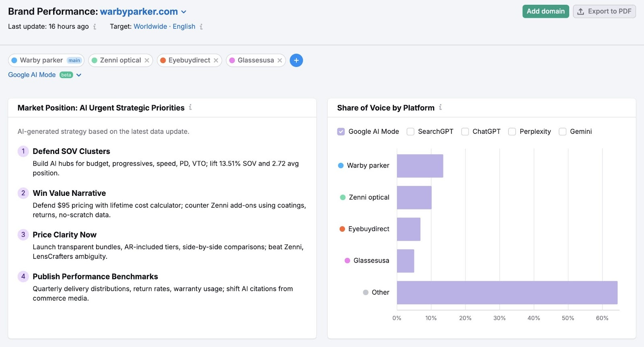
Task: Click info icon beside Target language
Action: tap(201, 27)
